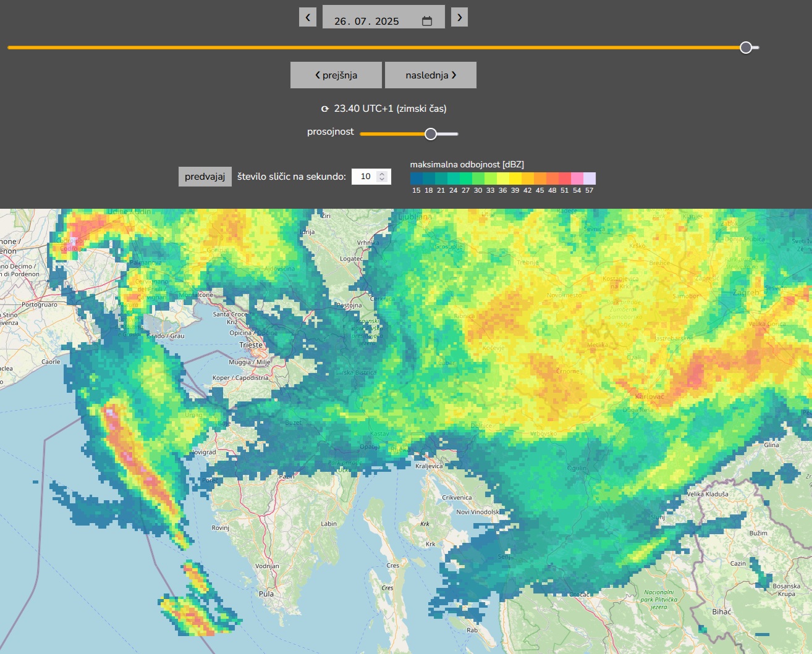Click the date field showing 26. 07. 2025
812x654 pixels.
point(366,21)
